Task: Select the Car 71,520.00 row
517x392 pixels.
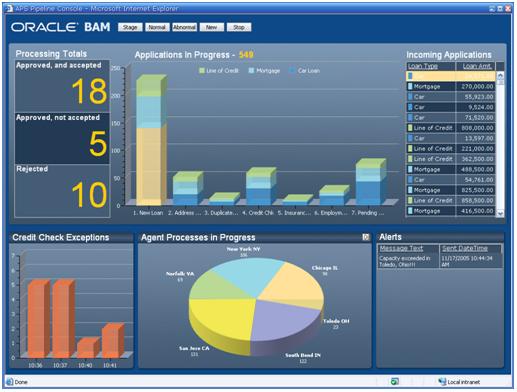Action: pyautogui.click(x=450, y=117)
